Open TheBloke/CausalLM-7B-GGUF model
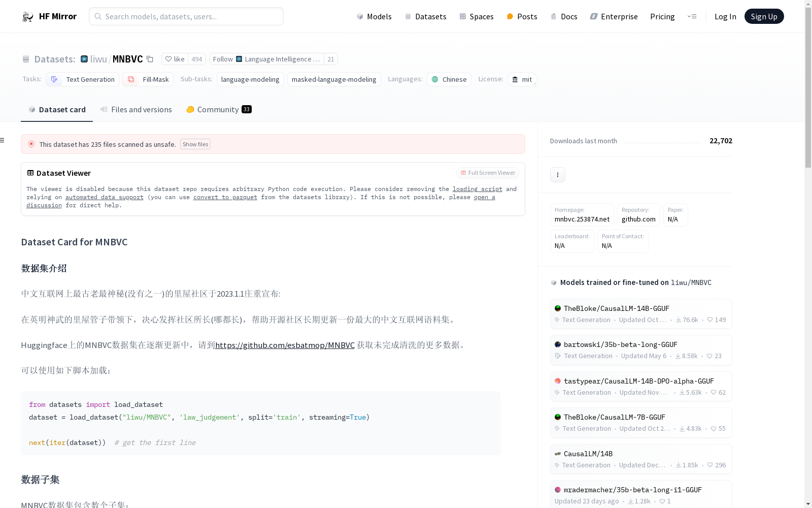Image resolution: width=812 pixels, height=508 pixels. (x=641, y=423)
